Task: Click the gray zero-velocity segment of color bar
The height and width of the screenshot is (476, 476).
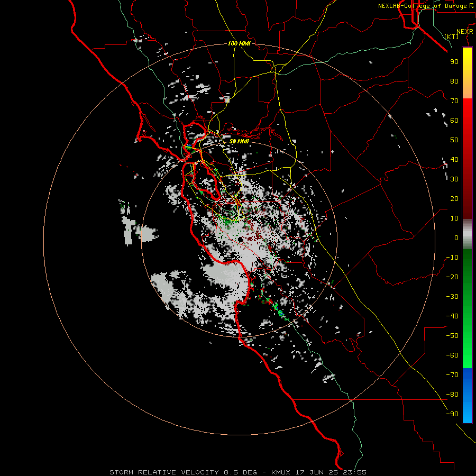Action: pyautogui.click(x=467, y=234)
